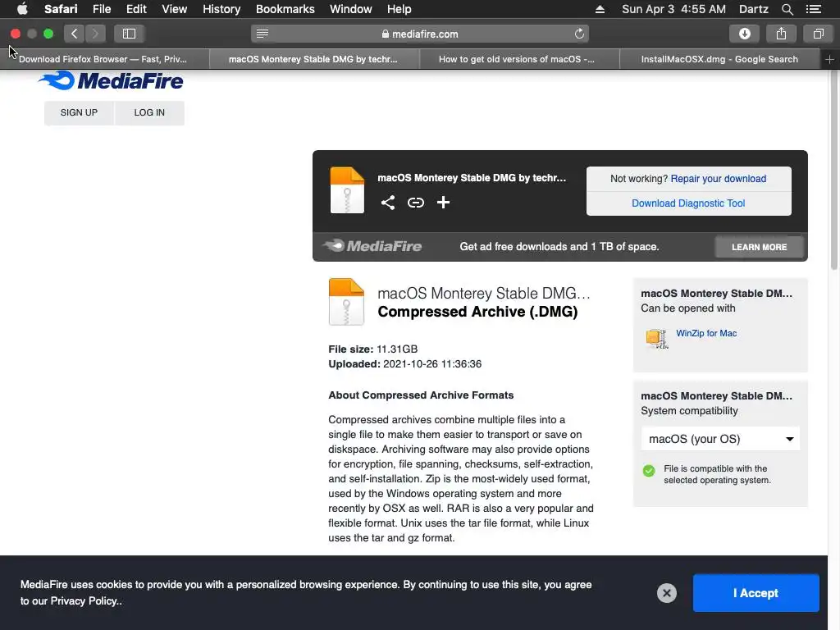Image resolution: width=840 pixels, height=630 pixels.
Task: Select the macOS Monterey Stable DMG tab
Action: pos(313,59)
